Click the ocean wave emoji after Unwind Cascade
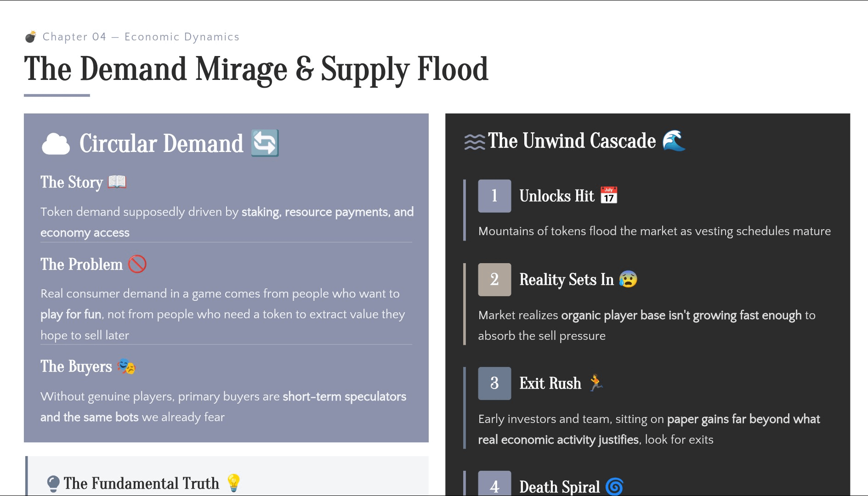 click(x=674, y=141)
